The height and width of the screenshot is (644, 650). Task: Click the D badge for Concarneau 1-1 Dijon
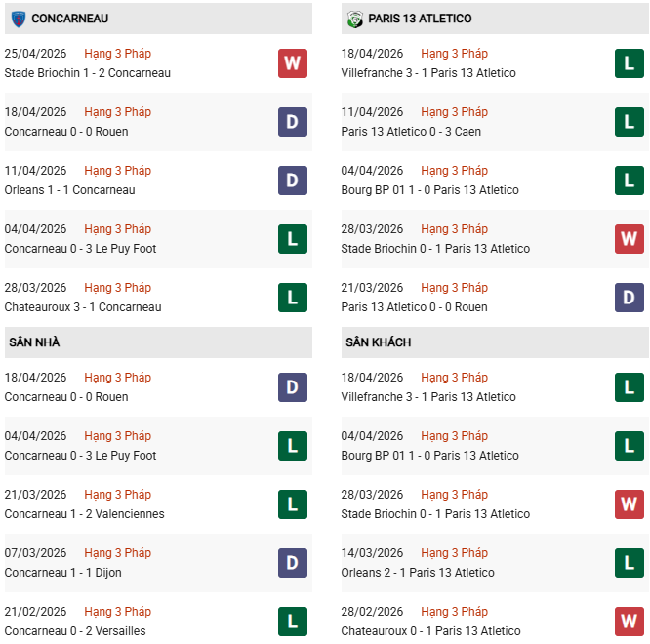292,563
